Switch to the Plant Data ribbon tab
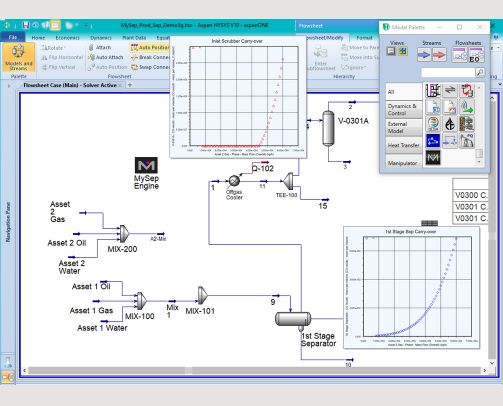Image resolution: width=503 pixels, height=406 pixels. pyautogui.click(x=134, y=38)
